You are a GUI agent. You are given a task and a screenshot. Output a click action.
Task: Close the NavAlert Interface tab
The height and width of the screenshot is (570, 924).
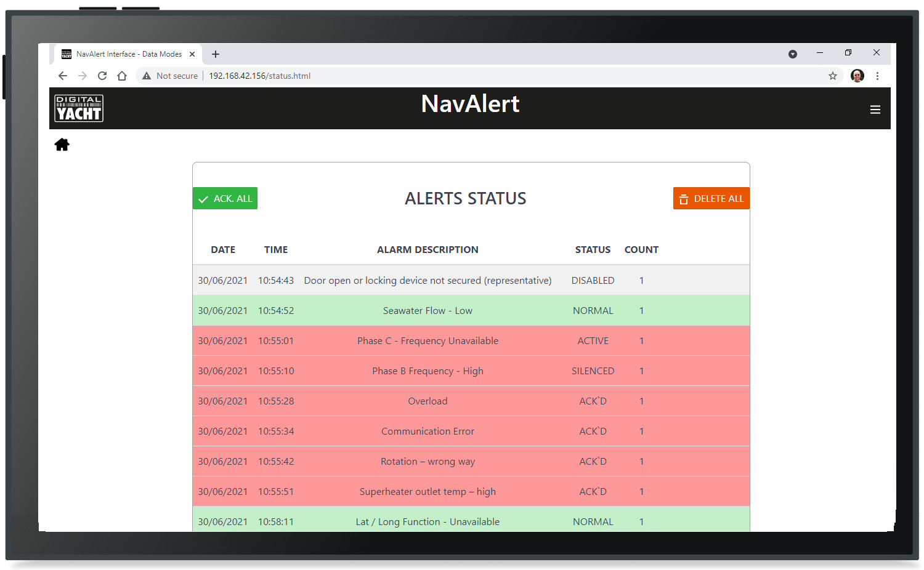tap(192, 54)
